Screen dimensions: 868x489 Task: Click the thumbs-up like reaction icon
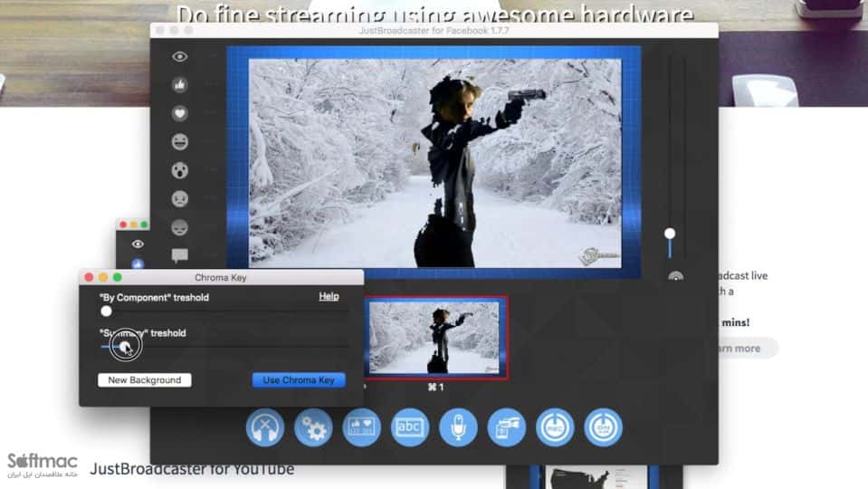179,85
